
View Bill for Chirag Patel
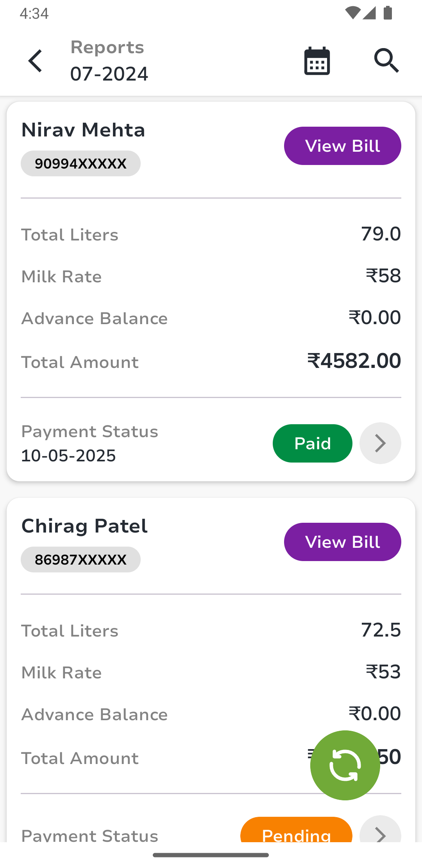pos(342,542)
